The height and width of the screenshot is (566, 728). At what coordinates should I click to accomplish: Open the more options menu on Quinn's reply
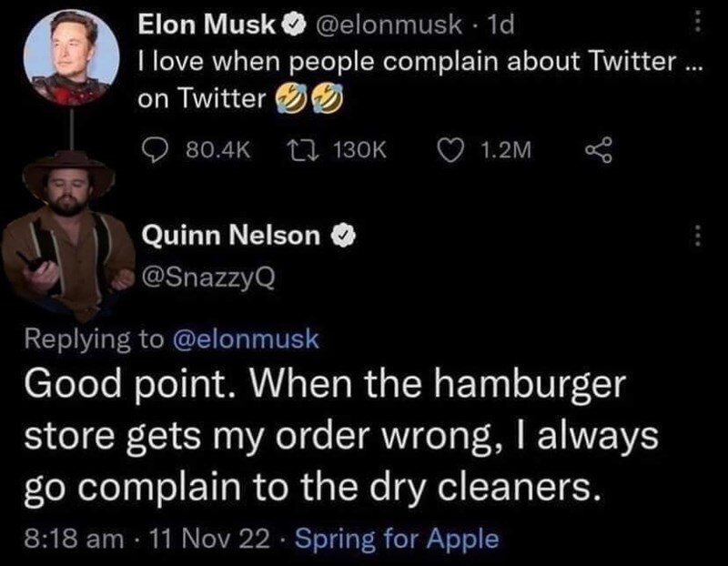(x=697, y=236)
